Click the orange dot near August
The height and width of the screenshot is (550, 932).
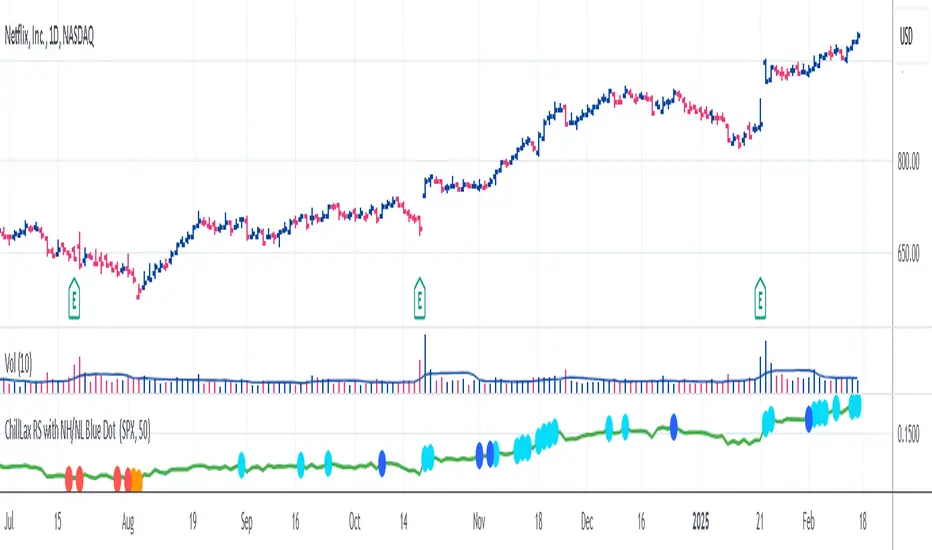[137, 480]
